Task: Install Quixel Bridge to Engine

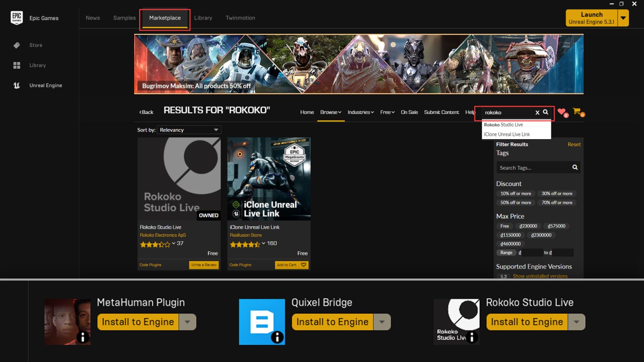Action: (x=332, y=322)
